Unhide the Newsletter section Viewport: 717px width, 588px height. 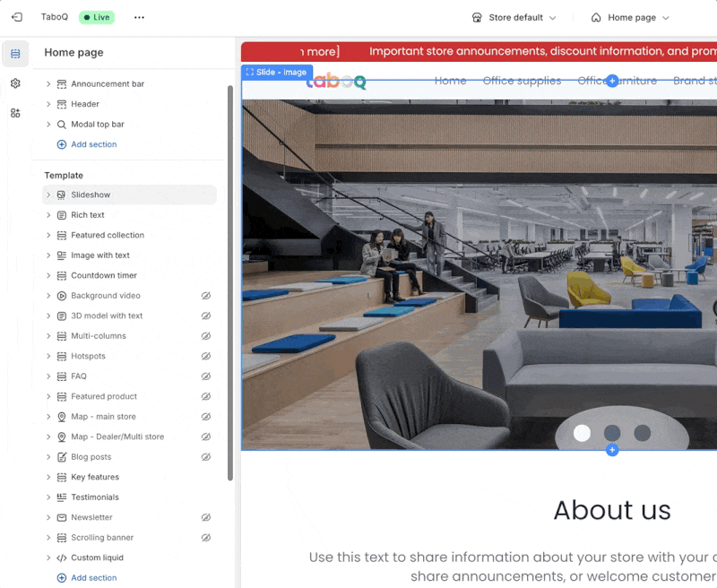coord(206,517)
